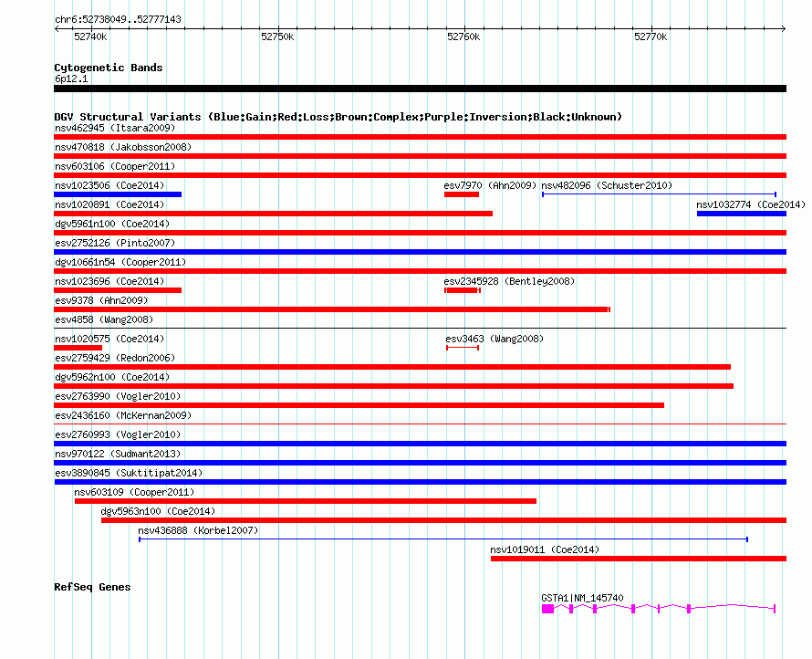Click the nsv1020575 (Coe2014) label
This screenshot has width=812, height=659.
click(109, 339)
